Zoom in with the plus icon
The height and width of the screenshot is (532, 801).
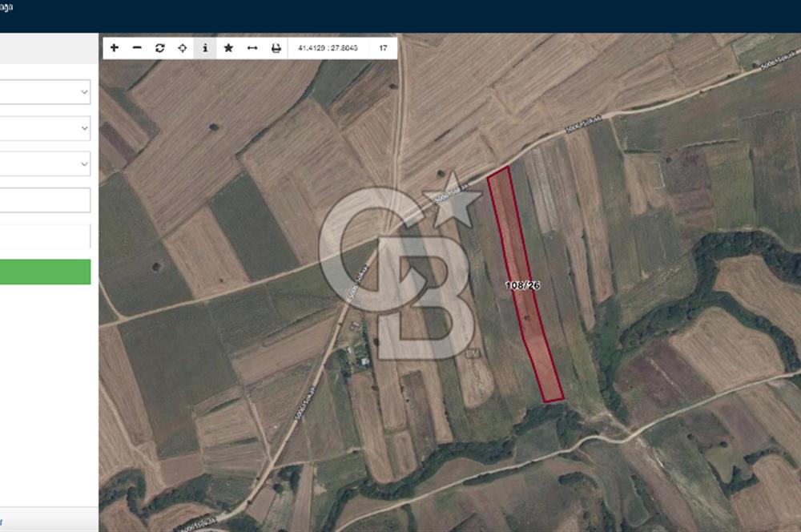pyautogui.click(x=115, y=48)
